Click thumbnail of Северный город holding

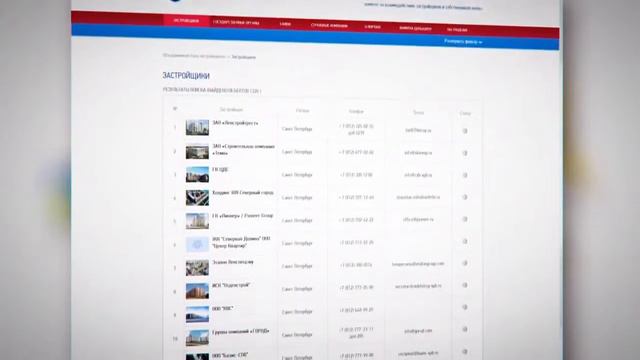(197, 198)
